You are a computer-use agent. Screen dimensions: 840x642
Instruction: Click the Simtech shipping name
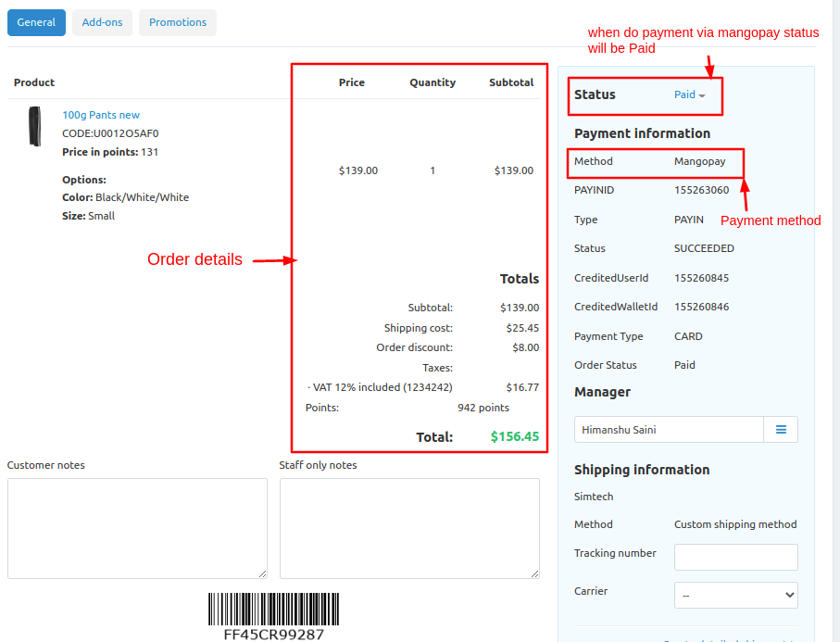[x=594, y=497]
